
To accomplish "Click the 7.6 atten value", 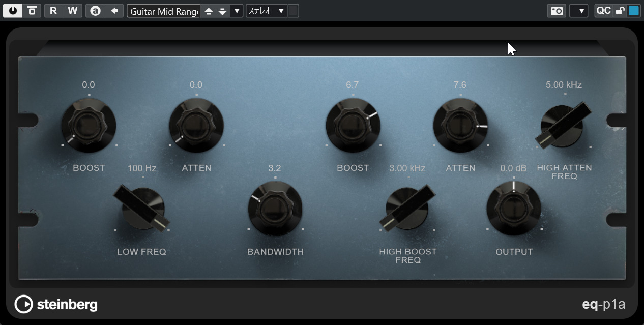I will point(460,85).
